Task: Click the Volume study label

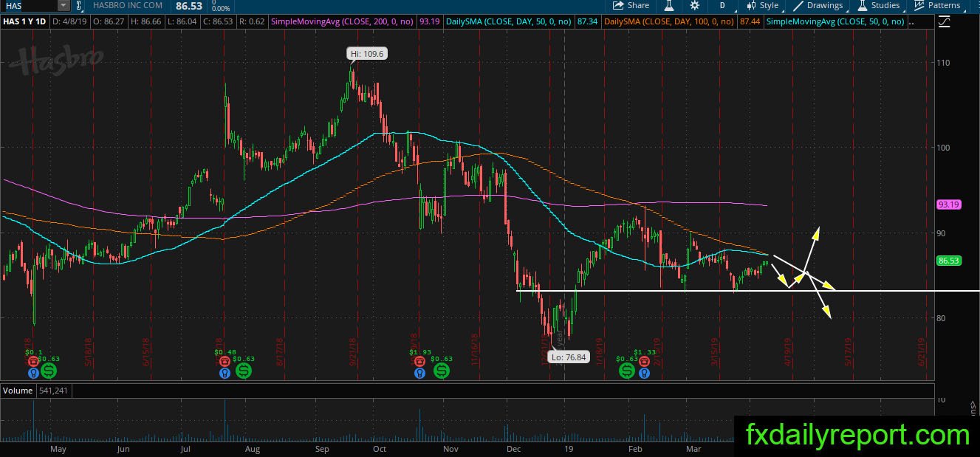Action: coord(16,390)
